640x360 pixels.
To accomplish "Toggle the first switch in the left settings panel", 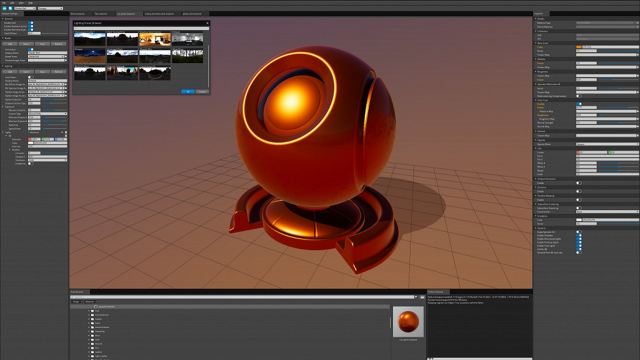I will tap(31, 23).
